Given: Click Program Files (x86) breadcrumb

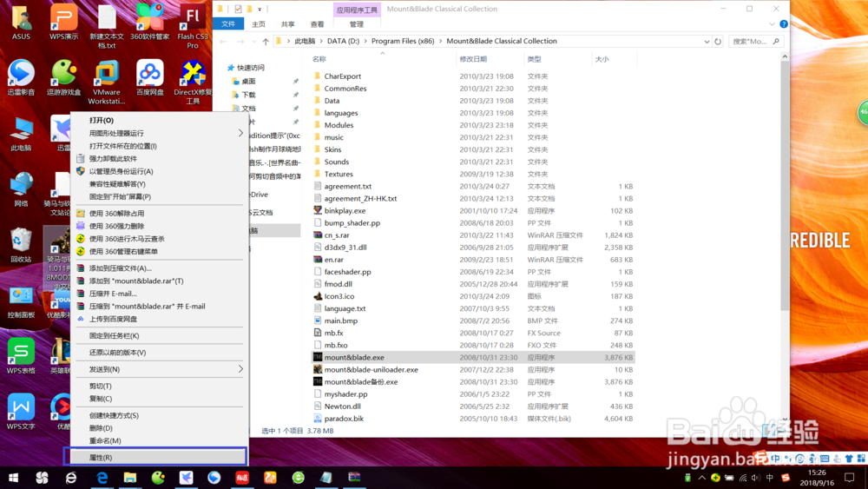Looking at the screenshot, I should pyautogui.click(x=403, y=41).
